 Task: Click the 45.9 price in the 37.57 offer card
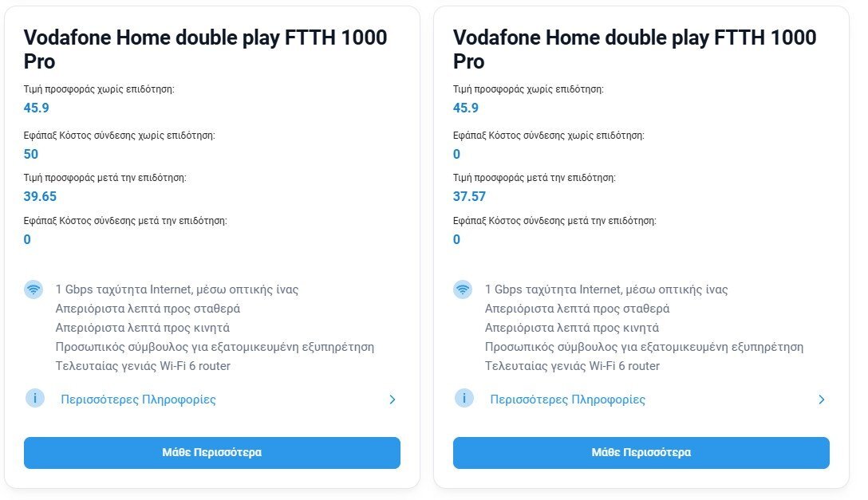click(466, 108)
